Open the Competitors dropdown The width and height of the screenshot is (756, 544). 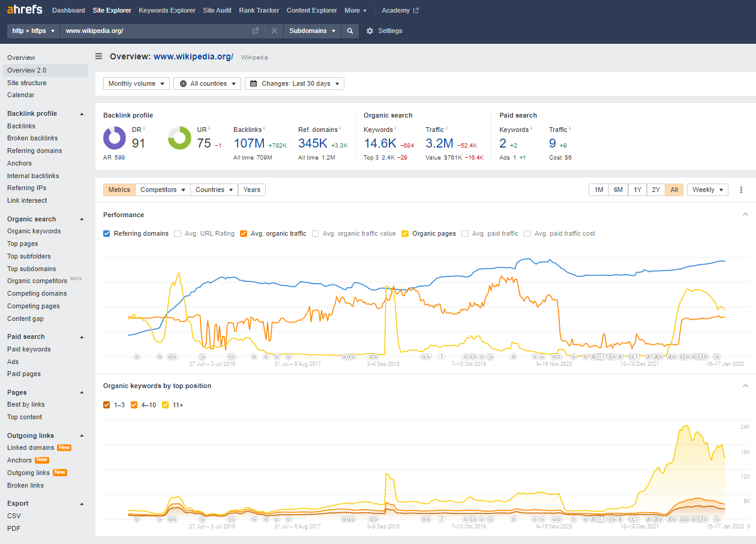tap(163, 190)
